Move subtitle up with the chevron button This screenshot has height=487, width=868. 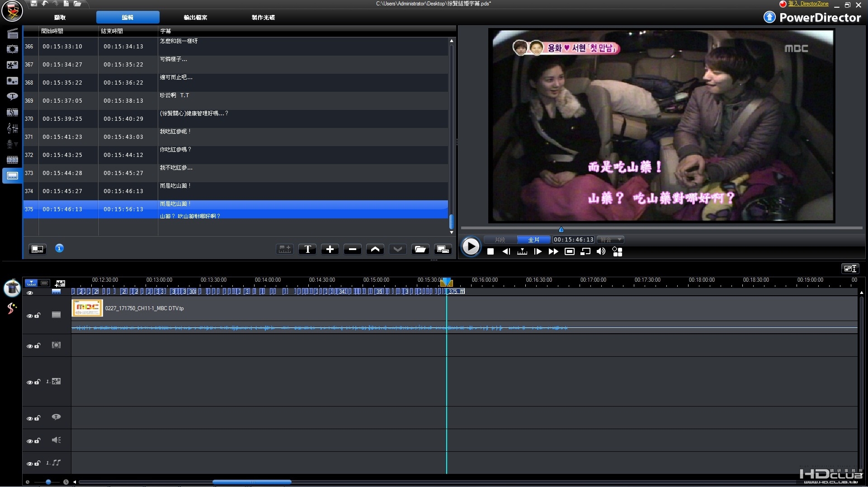375,249
